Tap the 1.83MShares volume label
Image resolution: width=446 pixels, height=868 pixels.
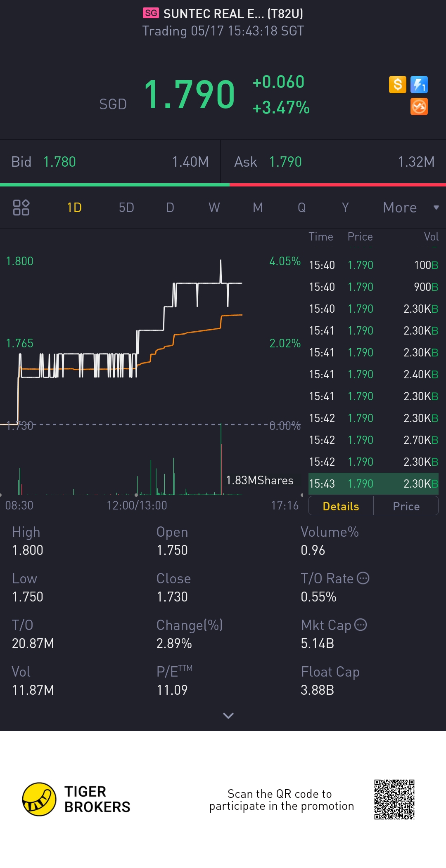259,480
